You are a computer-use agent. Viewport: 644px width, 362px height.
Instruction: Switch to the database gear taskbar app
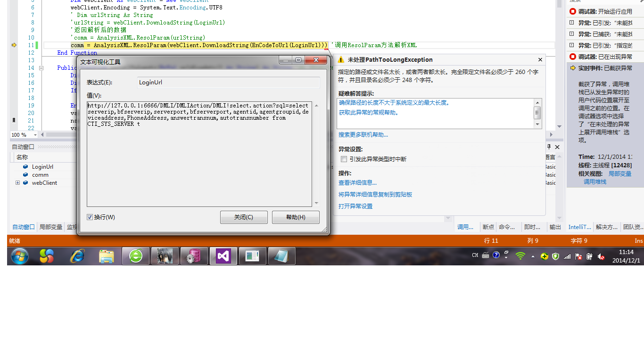pyautogui.click(x=194, y=256)
